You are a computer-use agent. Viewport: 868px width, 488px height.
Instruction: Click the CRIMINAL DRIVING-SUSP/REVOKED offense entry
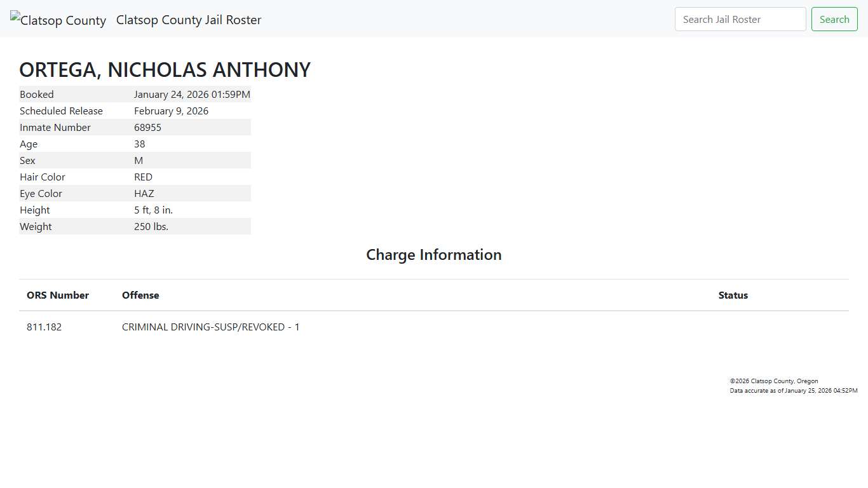click(210, 327)
